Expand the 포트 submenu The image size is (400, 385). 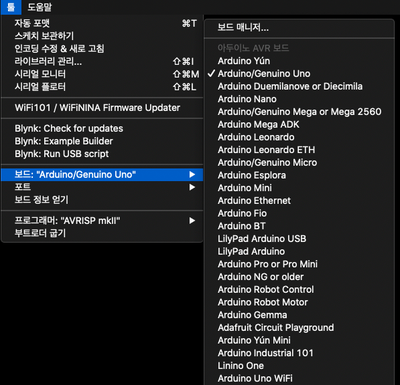(102, 187)
